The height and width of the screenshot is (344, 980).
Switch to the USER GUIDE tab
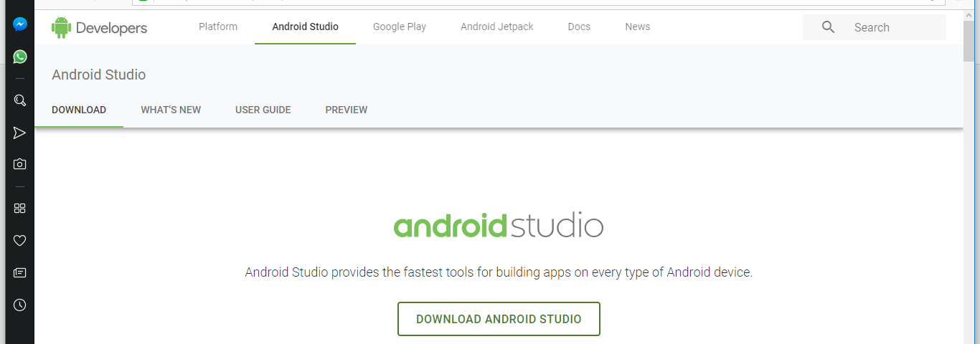(x=263, y=110)
